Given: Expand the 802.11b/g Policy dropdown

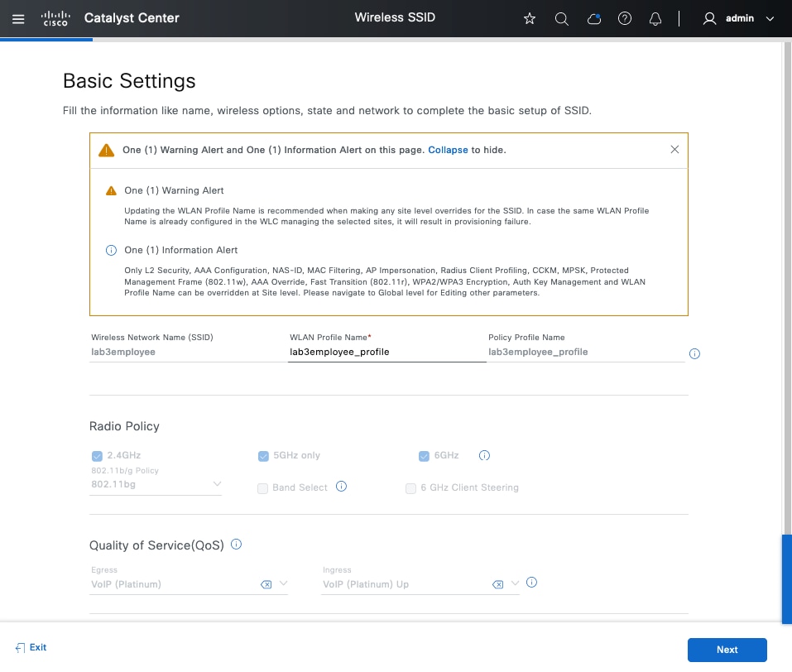Looking at the screenshot, I should pos(217,483).
